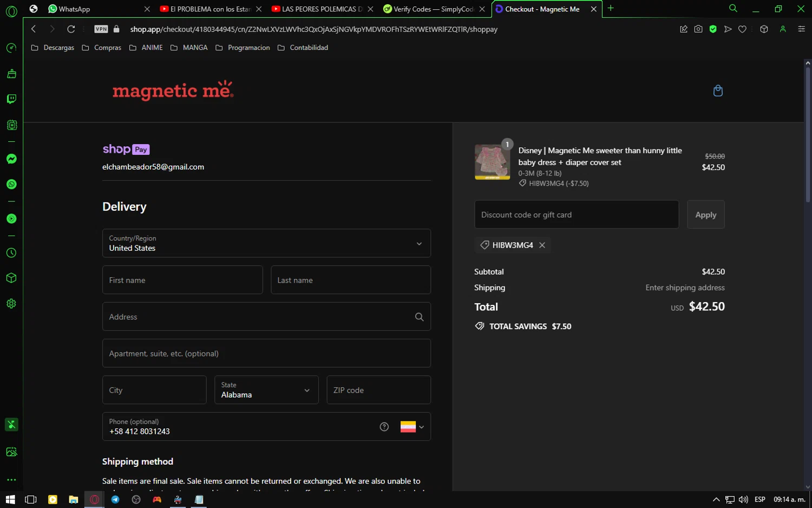Image resolution: width=812 pixels, height=508 pixels.
Task: Open the Windows Start menu
Action: point(10,499)
